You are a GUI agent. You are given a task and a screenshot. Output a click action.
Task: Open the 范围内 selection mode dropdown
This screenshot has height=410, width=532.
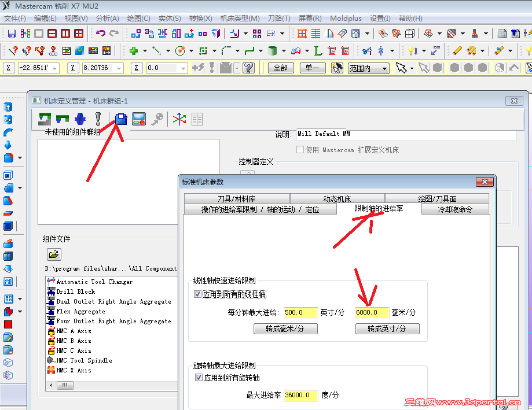[384, 68]
